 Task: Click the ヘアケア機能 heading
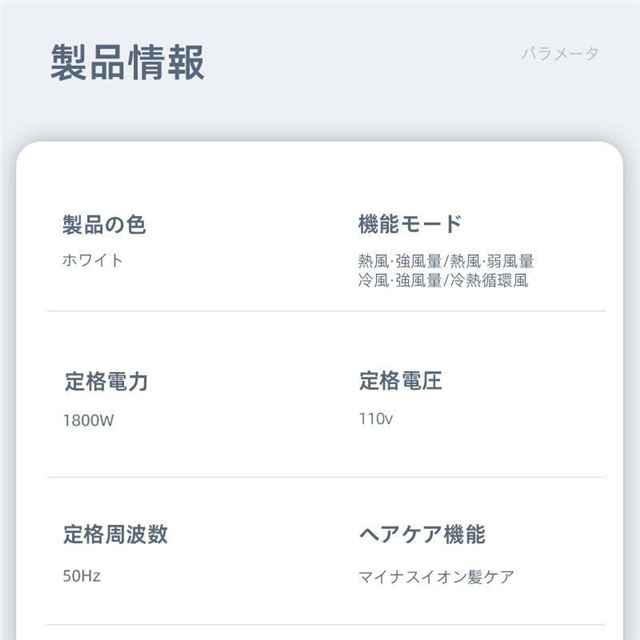421,534
